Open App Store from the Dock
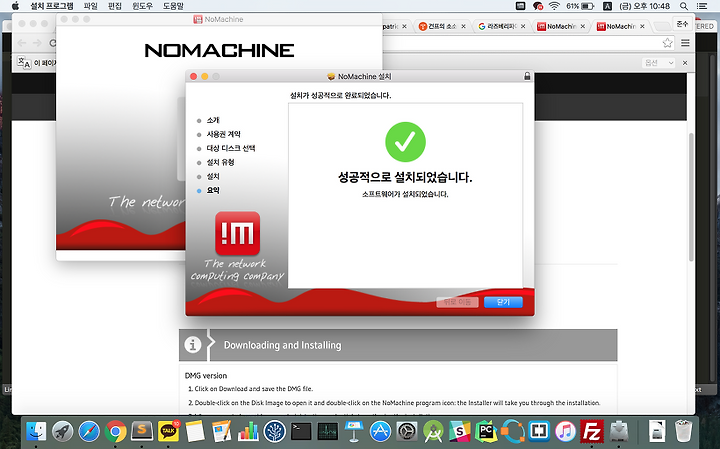The image size is (720, 449). (x=381, y=432)
